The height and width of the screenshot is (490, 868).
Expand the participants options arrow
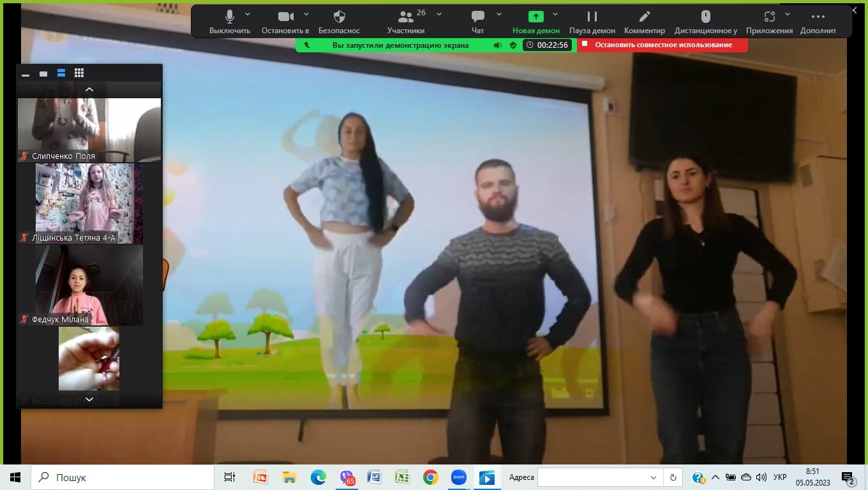tap(439, 14)
